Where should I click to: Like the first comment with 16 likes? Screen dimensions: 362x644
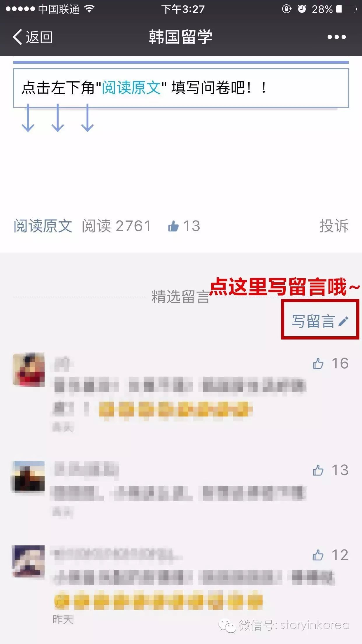(318, 363)
